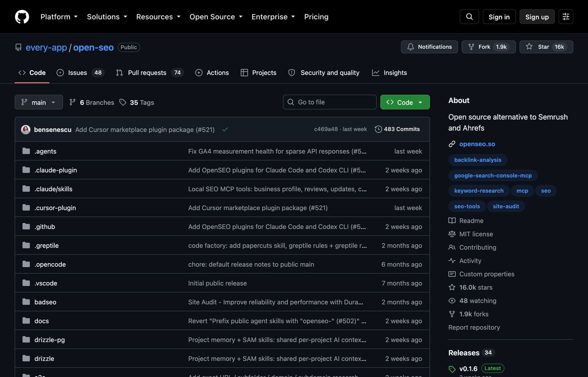Click the Sign in button

coord(499,17)
